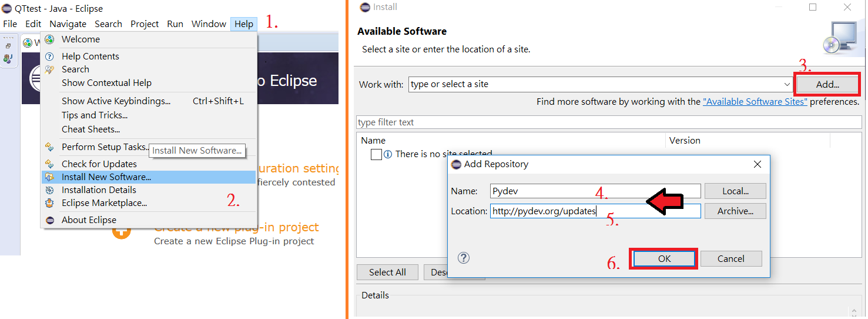The image size is (868, 319).
Task: Click Create a new plug-in project link
Action: click(x=236, y=227)
